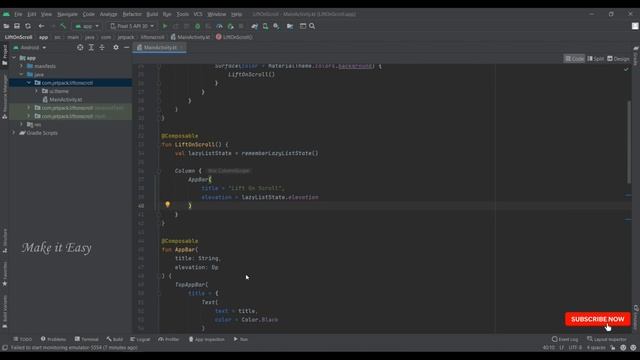Open the Profiler tool window
The image size is (640, 360).
(x=169, y=339)
